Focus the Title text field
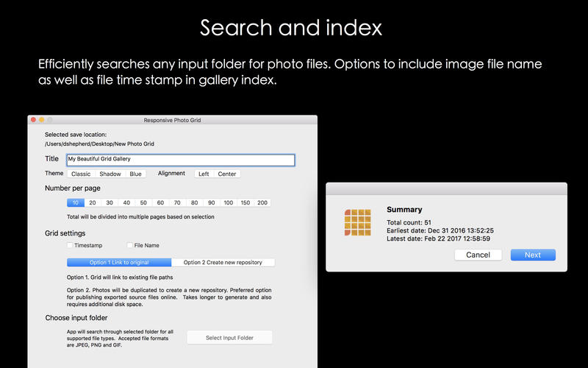Image resolution: width=588 pixels, height=368 pixels. [181, 160]
